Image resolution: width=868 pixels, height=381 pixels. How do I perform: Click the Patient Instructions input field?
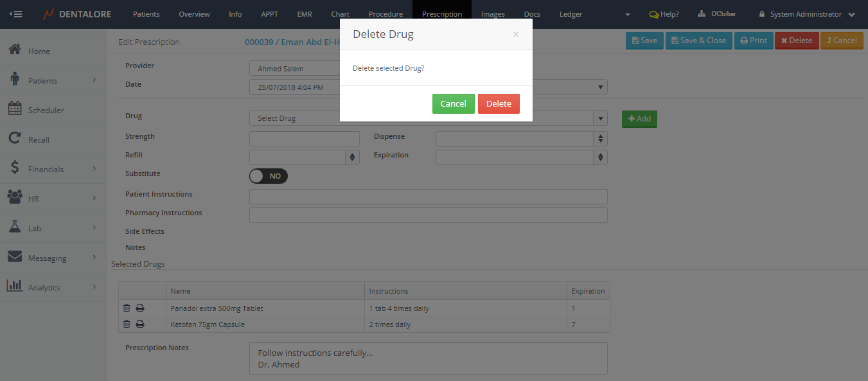coord(428,197)
